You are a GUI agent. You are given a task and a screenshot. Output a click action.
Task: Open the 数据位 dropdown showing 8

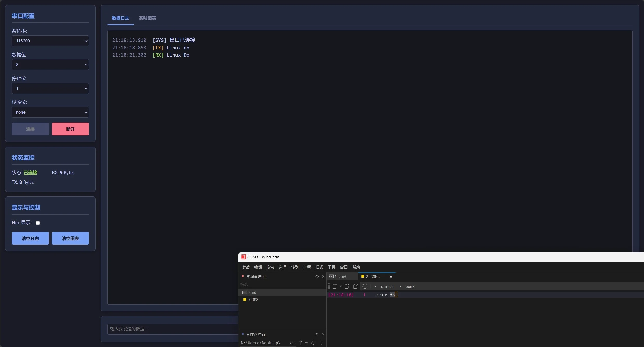50,65
